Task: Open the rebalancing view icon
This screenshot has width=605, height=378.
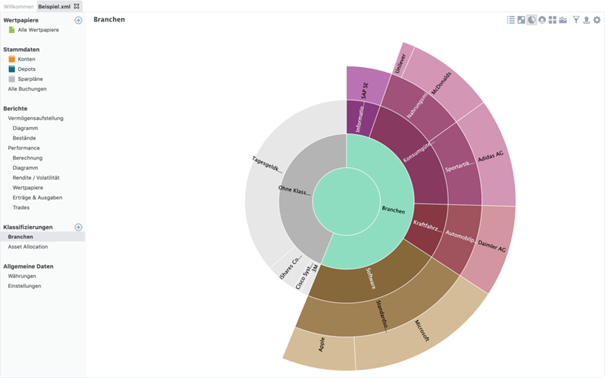Action: click(x=521, y=20)
